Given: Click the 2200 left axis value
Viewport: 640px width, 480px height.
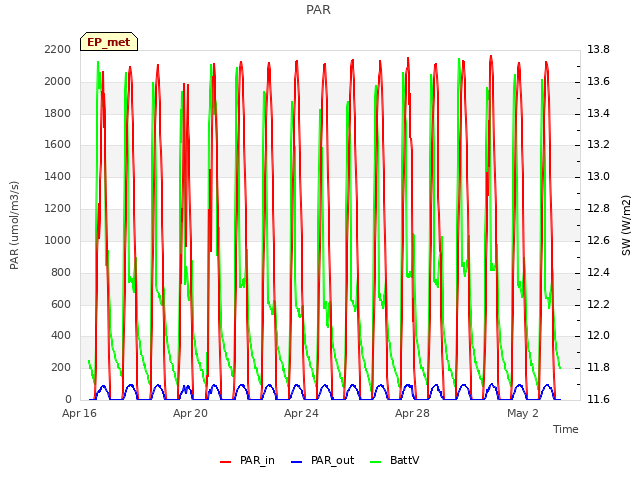Looking at the screenshot, I should (x=58, y=50).
